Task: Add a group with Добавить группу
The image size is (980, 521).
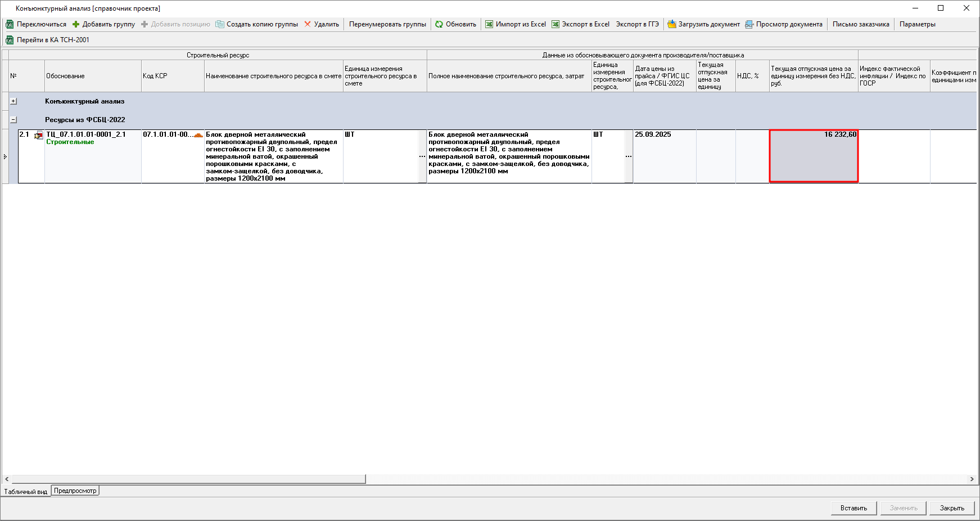Action: tap(76, 24)
